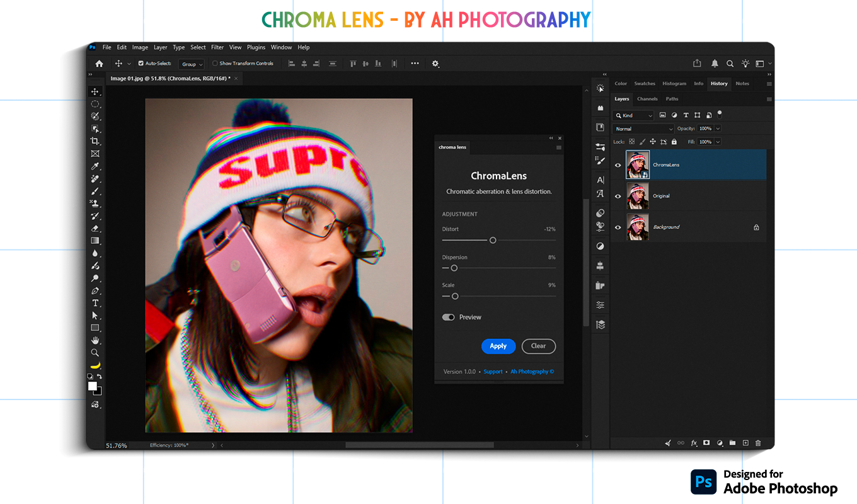857x504 pixels.
Task: Select the Zoom tool
Action: click(95, 353)
